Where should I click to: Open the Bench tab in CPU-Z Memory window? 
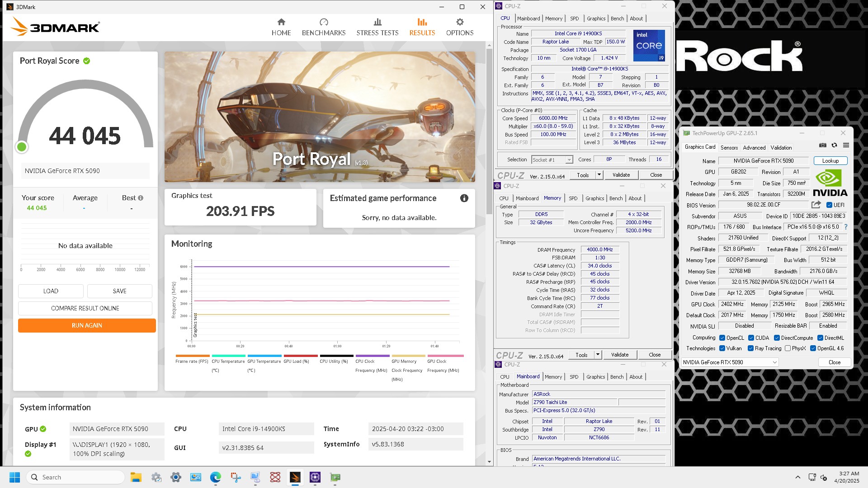click(616, 198)
